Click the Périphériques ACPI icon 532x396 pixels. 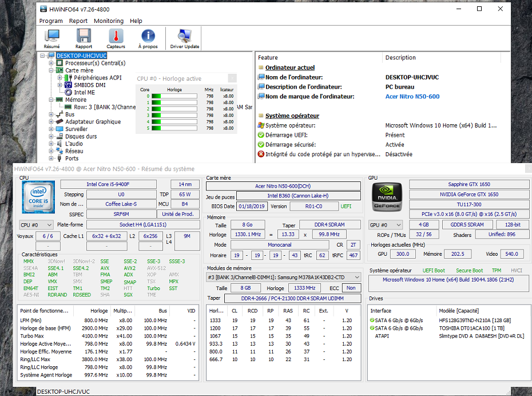pos(68,78)
